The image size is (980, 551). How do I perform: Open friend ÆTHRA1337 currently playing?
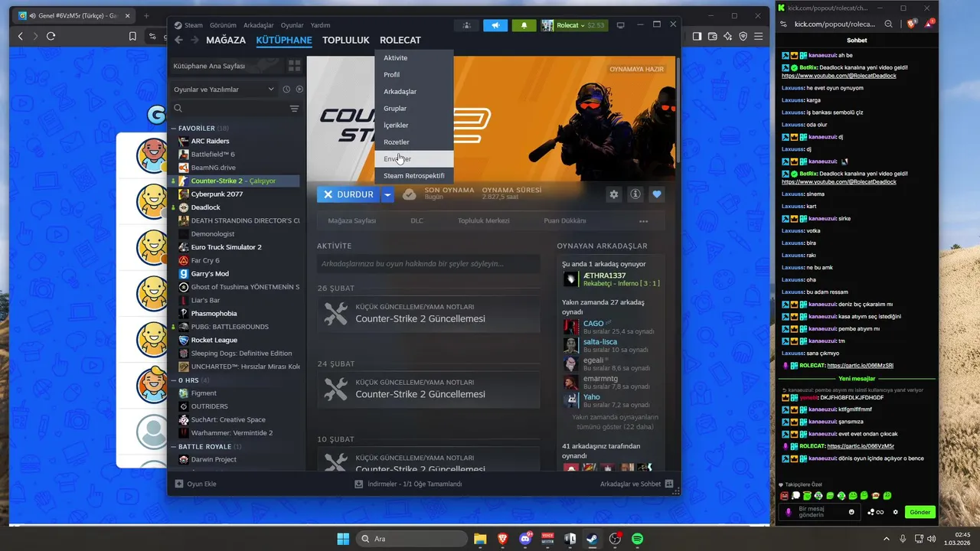[x=611, y=279]
